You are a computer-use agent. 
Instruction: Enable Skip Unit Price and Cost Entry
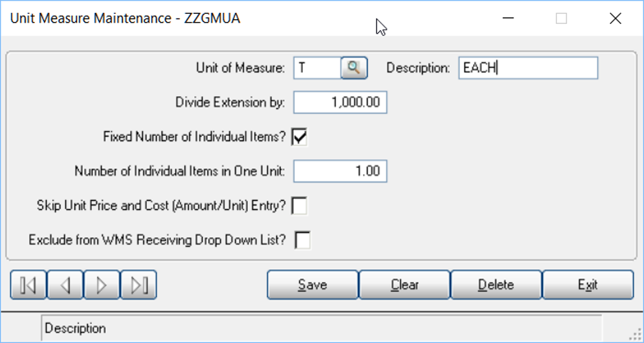tap(299, 206)
